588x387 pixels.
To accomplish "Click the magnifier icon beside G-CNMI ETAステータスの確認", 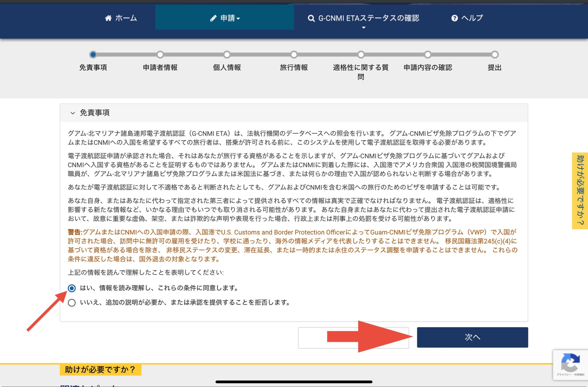I will pyautogui.click(x=311, y=18).
